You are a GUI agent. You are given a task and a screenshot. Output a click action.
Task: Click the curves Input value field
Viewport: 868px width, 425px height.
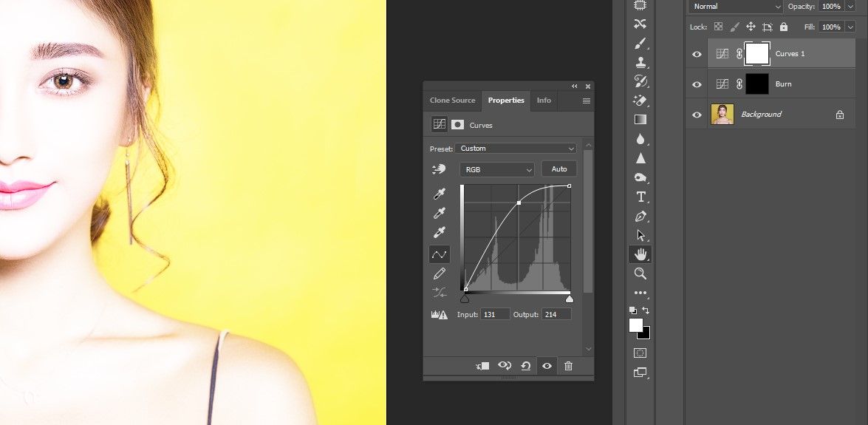(495, 314)
